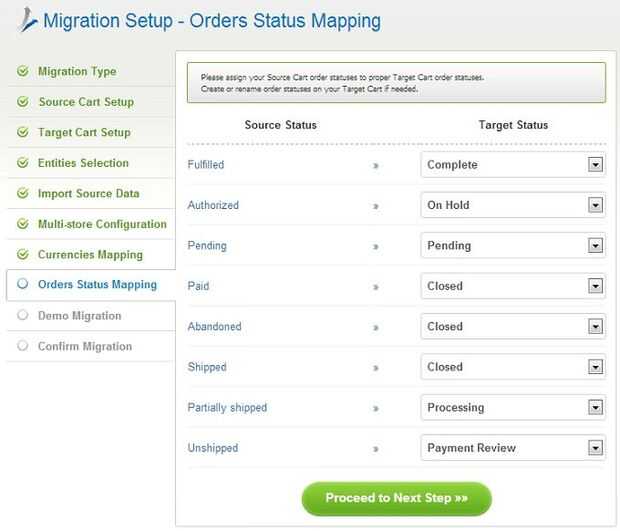Go to the Entities Selection step label
The image size is (620, 531).
coord(83,163)
